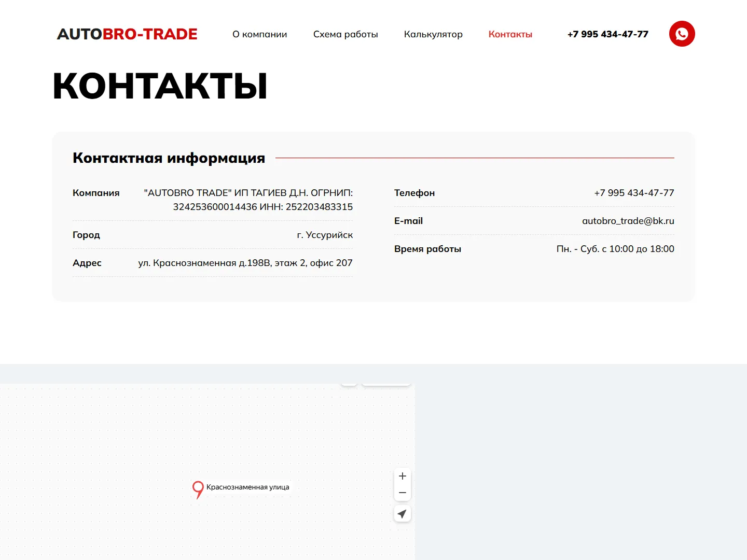Open the Схема работы menu item
The width and height of the screenshot is (747, 560).
345,34
